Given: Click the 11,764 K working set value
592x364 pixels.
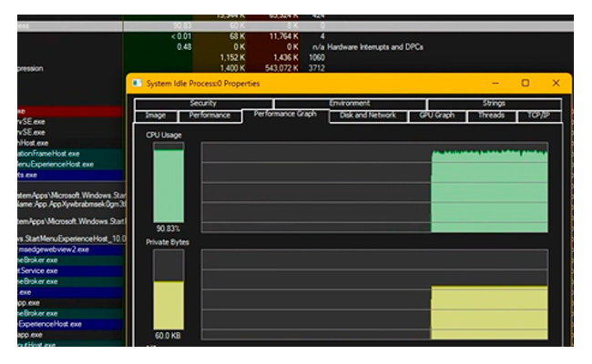Looking at the screenshot, I should pyautogui.click(x=283, y=36).
